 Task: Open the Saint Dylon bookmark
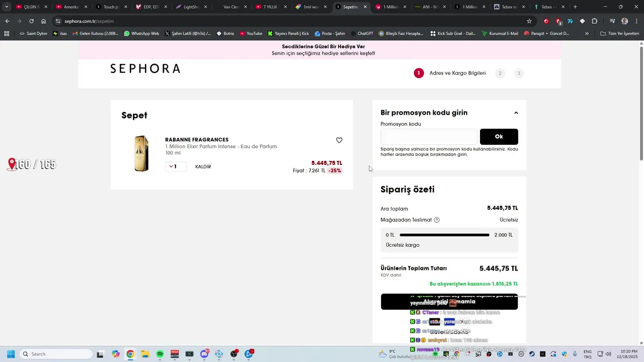point(33,34)
